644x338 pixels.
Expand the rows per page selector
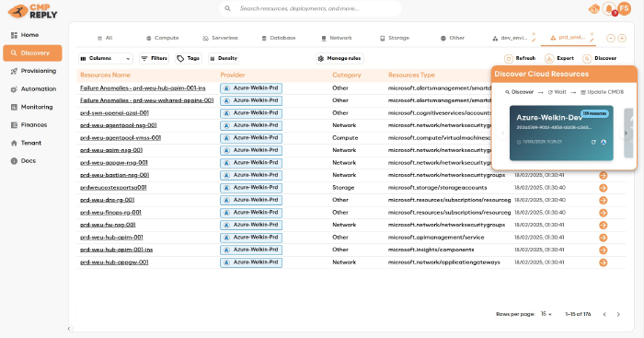pyautogui.click(x=546, y=314)
